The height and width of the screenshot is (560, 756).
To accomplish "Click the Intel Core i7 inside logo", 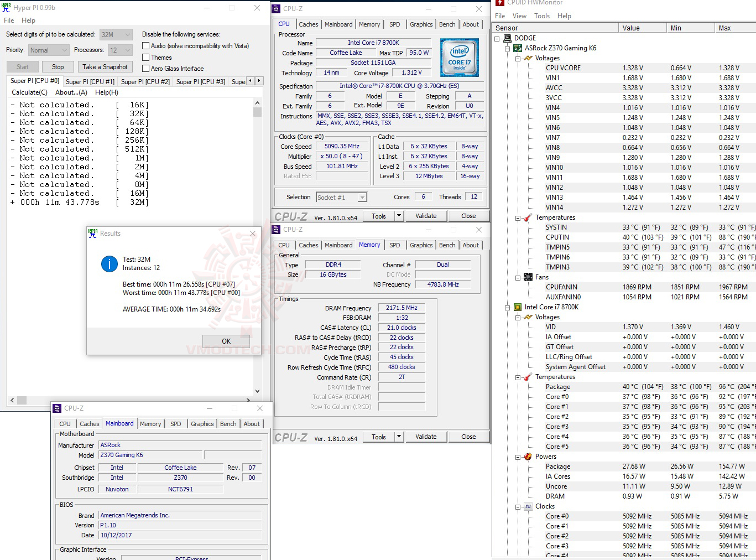I will pos(460,57).
